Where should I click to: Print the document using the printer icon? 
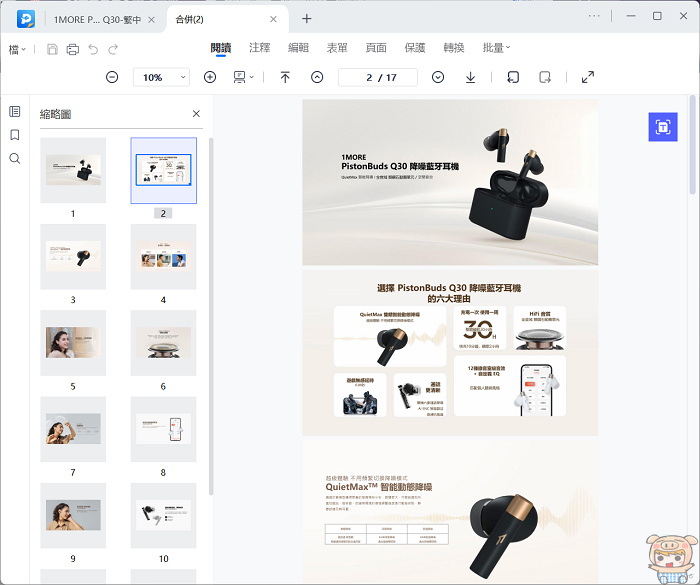pyautogui.click(x=73, y=49)
